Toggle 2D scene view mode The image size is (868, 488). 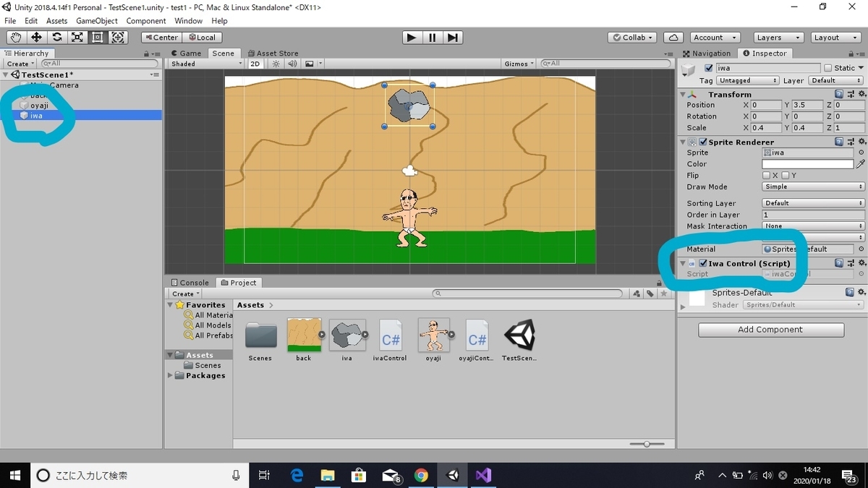click(255, 64)
